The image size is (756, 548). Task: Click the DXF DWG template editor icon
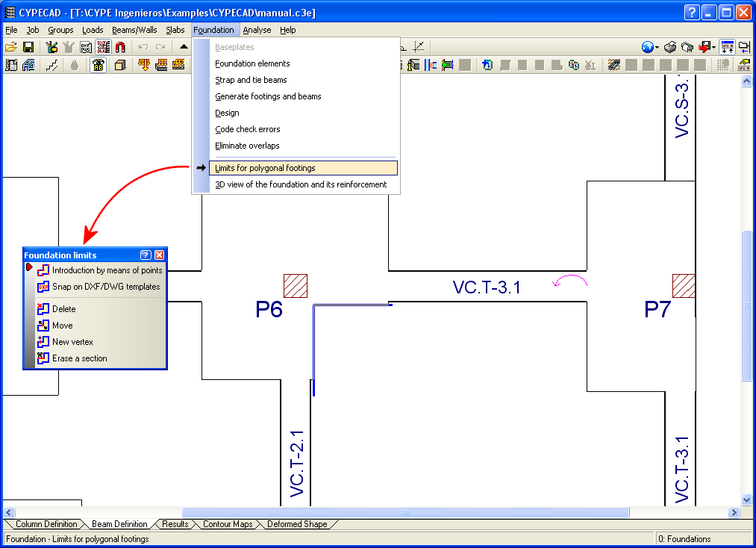point(87,47)
